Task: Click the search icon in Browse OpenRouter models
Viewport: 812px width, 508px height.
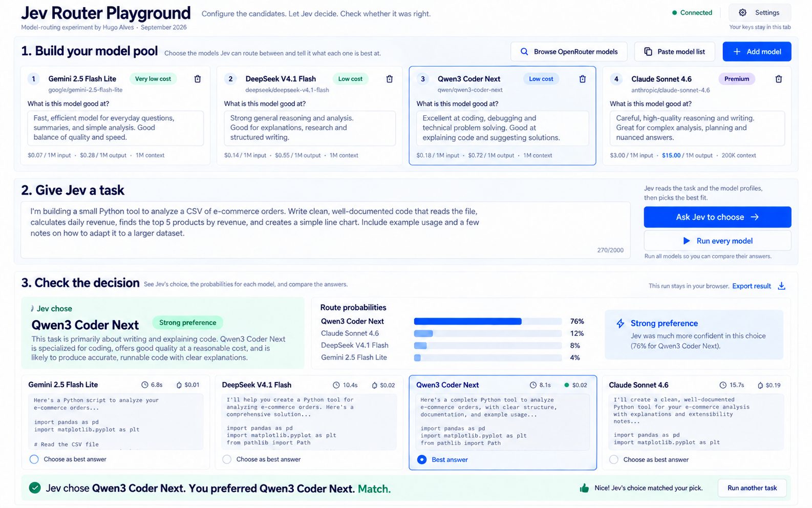Action: coord(524,52)
